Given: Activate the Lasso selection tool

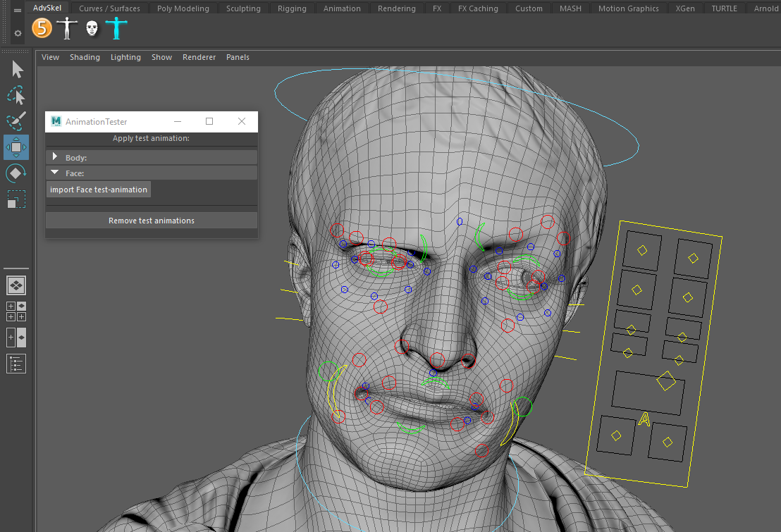Looking at the screenshot, I should click(16, 95).
